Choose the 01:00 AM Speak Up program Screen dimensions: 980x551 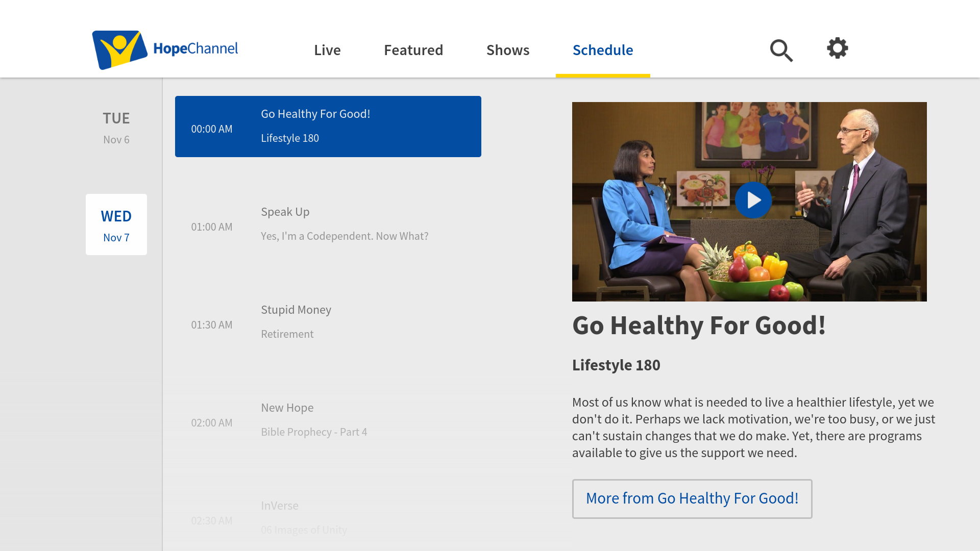pos(328,224)
